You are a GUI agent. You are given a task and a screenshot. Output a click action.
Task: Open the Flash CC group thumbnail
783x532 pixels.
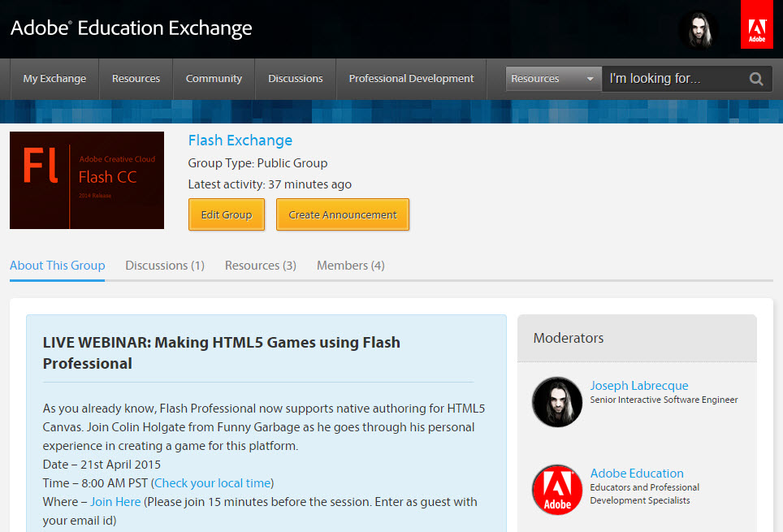pyautogui.click(x=87, y=180)
